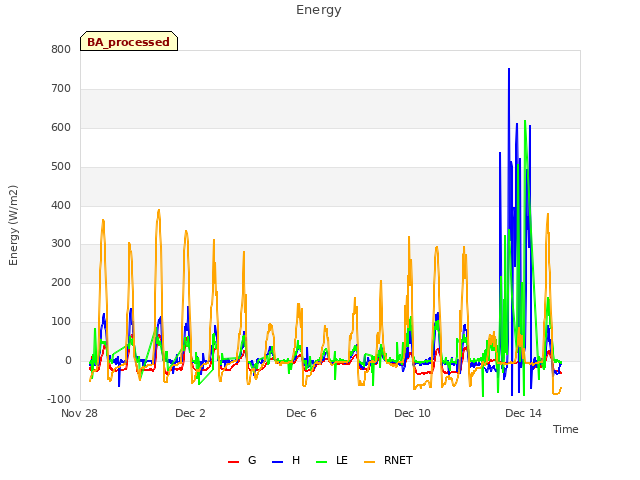Toggle the G series legend entry

[242, 460]
